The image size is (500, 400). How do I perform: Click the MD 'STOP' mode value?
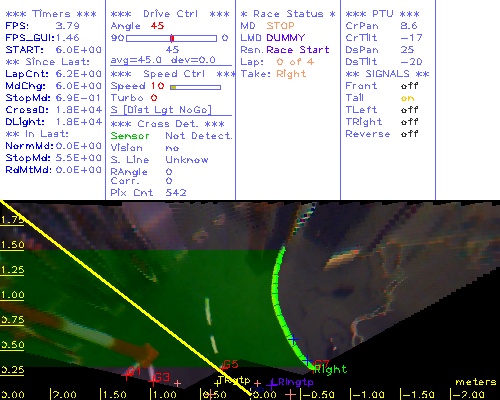[x=280, y=26]
